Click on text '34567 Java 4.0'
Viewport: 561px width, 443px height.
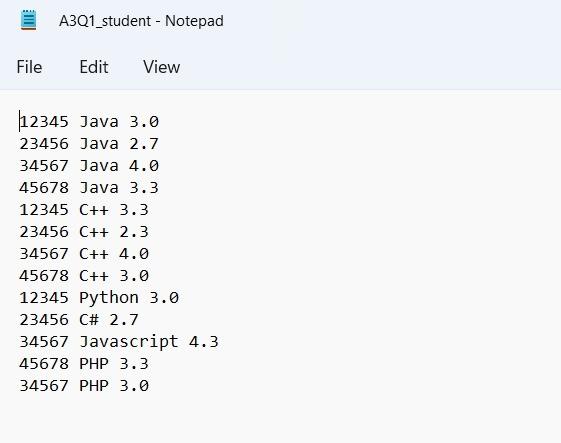click(89, 166)
